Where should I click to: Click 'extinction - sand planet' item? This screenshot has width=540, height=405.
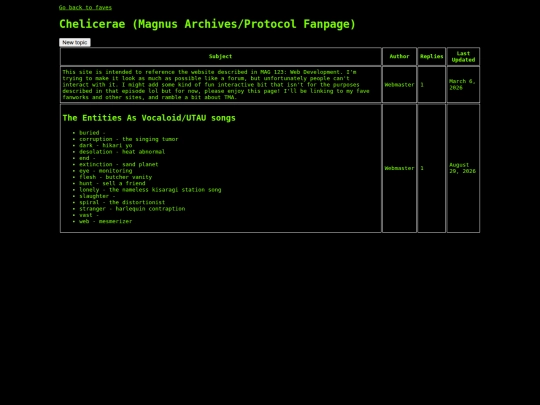(119, 165)
